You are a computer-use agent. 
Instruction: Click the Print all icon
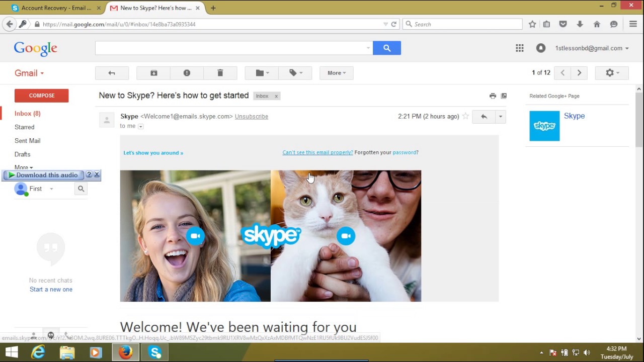point(493,96)
